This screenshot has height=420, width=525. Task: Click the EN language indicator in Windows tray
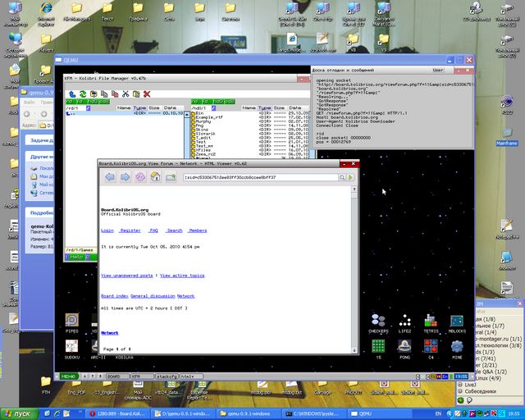click(438, 414)
